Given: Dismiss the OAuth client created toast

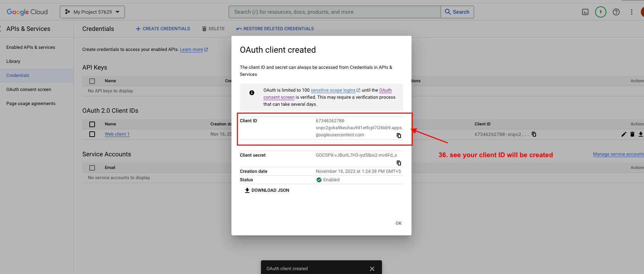Looking at the screenshot, I should pyautogui.click(x=372, y=269).
